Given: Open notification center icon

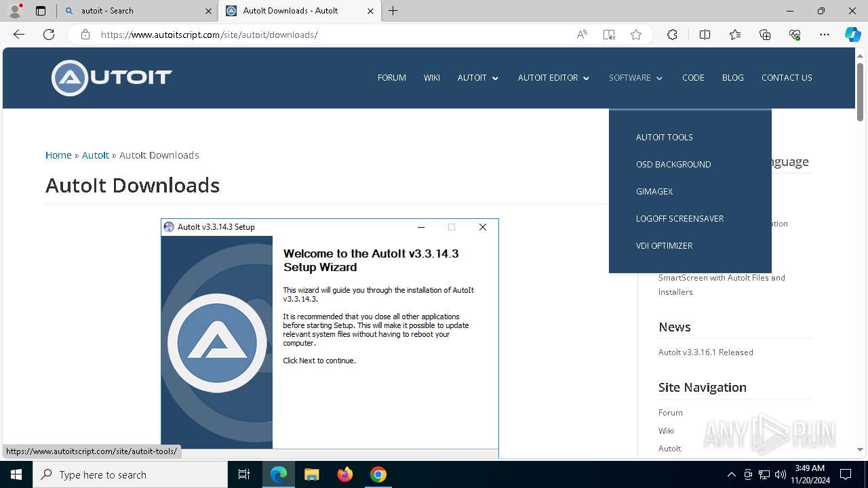Looking at the screenshot, I should [846, 474].
